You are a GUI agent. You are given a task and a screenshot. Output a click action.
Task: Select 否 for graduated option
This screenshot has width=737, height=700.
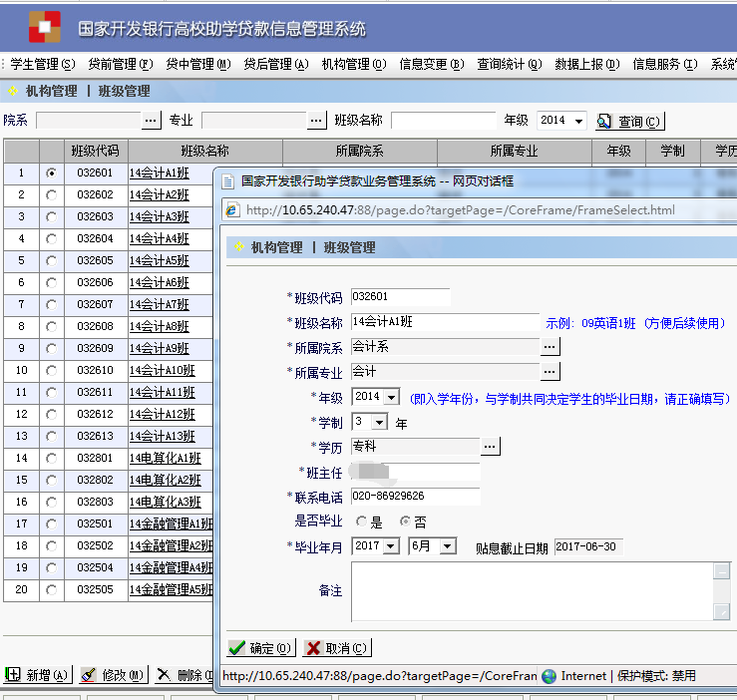(404, 522)
